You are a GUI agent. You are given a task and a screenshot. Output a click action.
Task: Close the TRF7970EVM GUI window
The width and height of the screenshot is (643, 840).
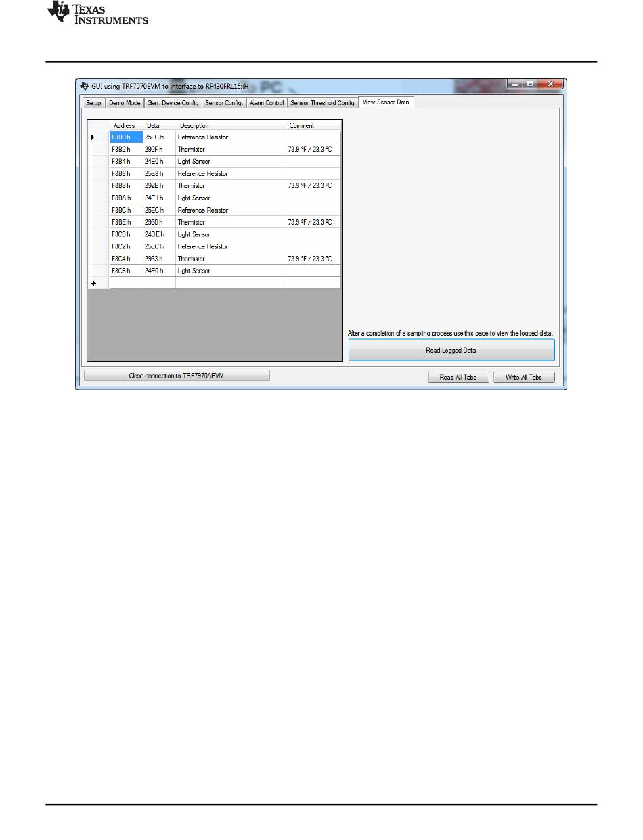coord(550,84)
